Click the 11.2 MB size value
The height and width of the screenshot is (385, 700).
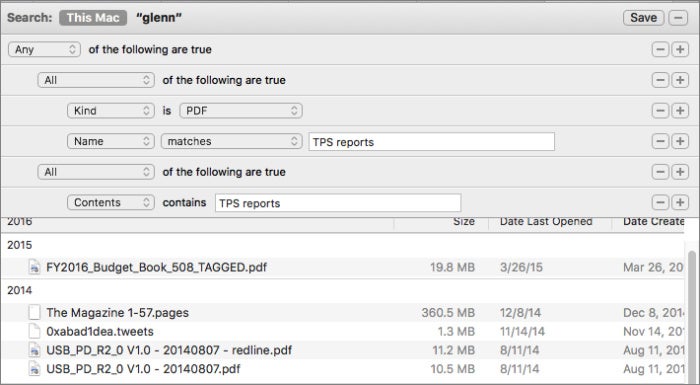click(x=454, y=350)
